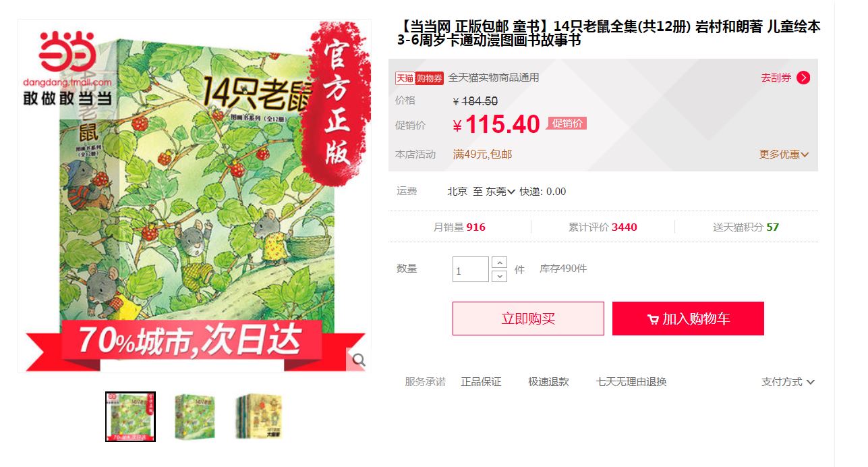Increase quantity with the up arrow
This screenshot has height=467, width=868.
coord(499,263)
